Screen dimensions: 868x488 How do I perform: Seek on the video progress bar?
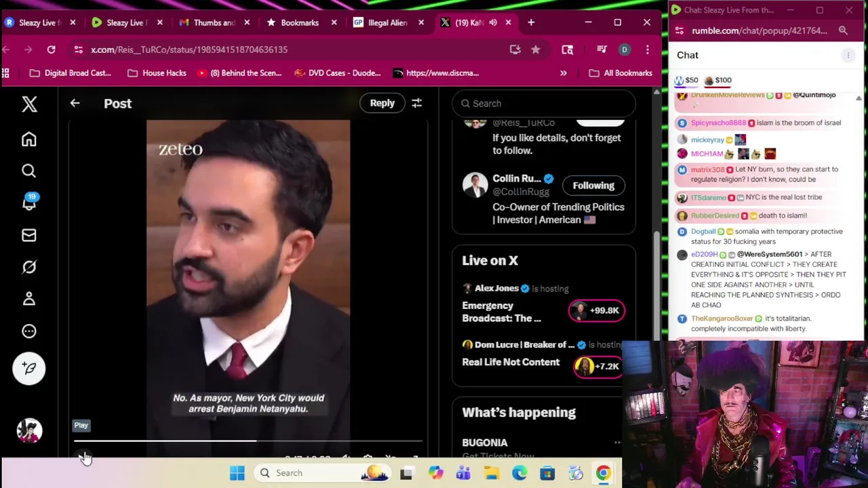click(x=248, y=441)
